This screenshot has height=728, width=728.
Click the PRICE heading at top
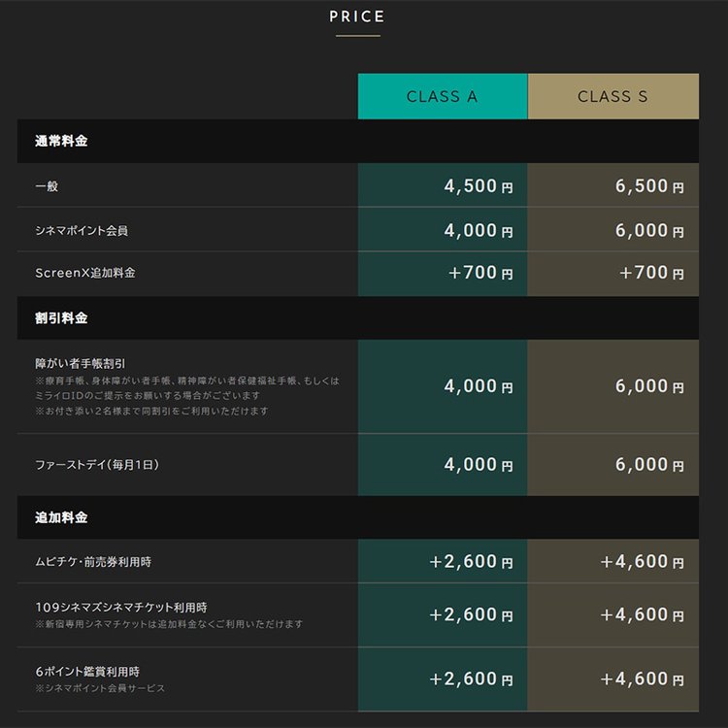click(x=357, y=17)
